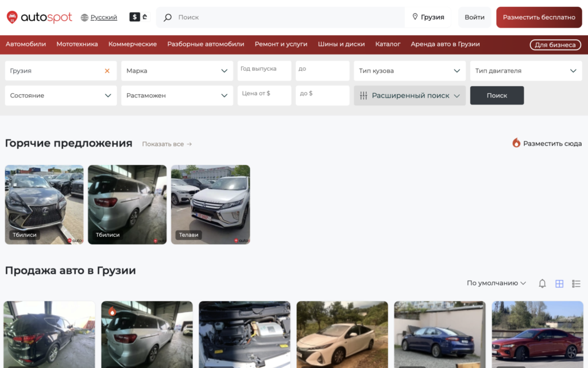The width and height of the screenshot is (588, 368).
Task: Click the Грузия location button in header
Action: click(x=428, y=17)
